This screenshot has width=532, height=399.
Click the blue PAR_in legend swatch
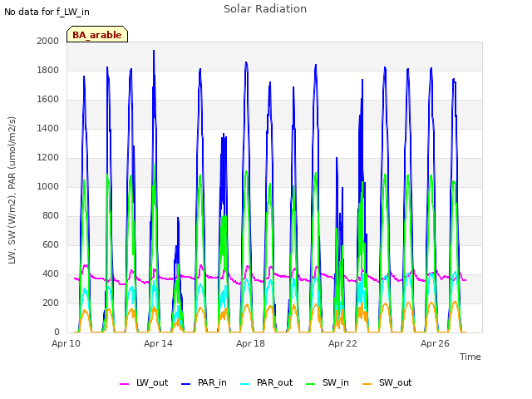186,384
